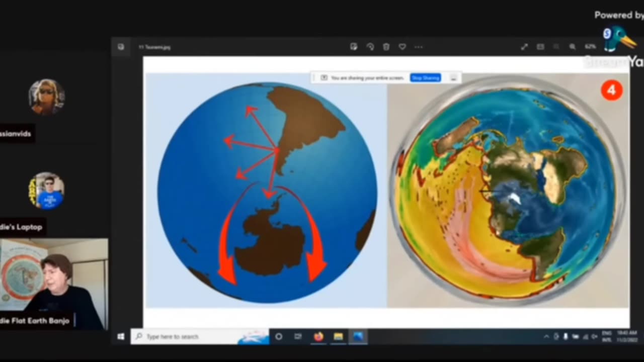
Task: Click the Flat Earth Banjo webcam feed
Action: click(x=54, y=284)
